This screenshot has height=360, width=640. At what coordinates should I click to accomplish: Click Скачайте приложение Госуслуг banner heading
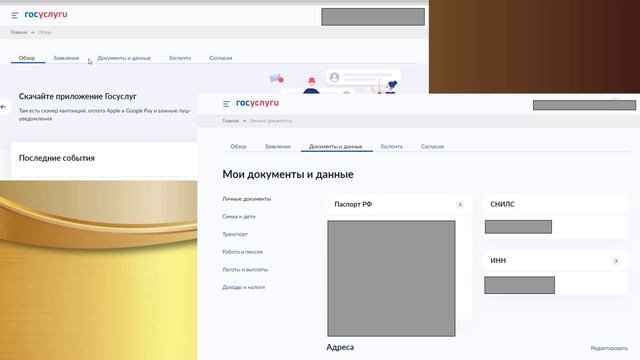78,96
